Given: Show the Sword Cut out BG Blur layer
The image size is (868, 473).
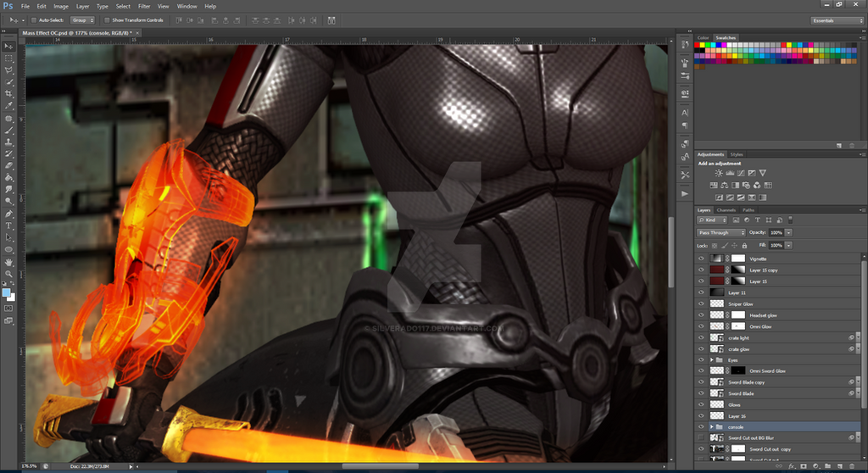Looking at the screenshot, I should (701, 437).
